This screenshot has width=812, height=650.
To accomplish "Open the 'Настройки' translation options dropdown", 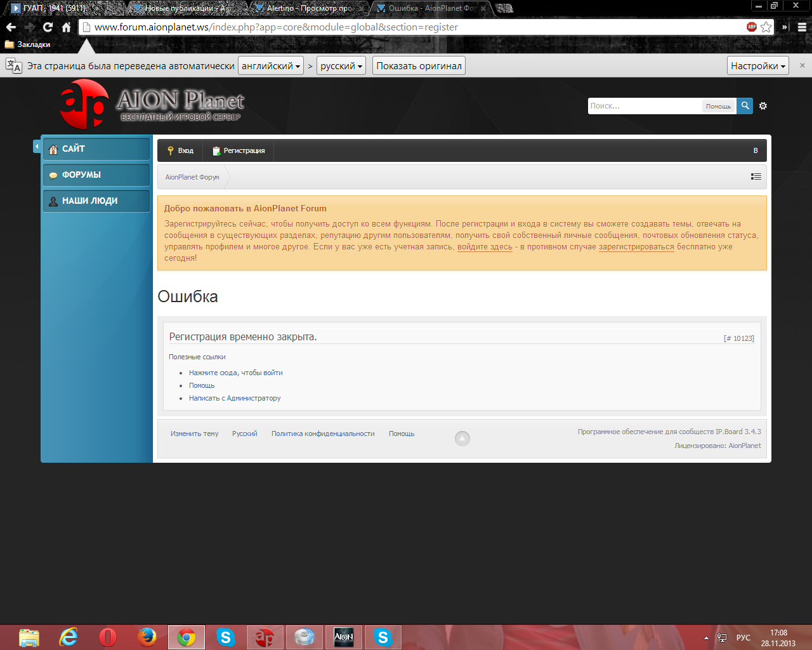I will tap(758, 66).
